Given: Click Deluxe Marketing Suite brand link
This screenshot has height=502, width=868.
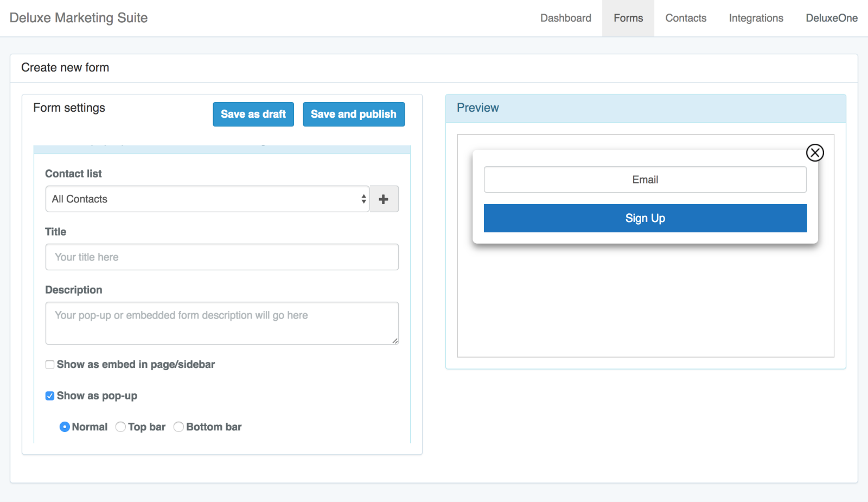Looking at the screenshot, I should pos(79,18).
